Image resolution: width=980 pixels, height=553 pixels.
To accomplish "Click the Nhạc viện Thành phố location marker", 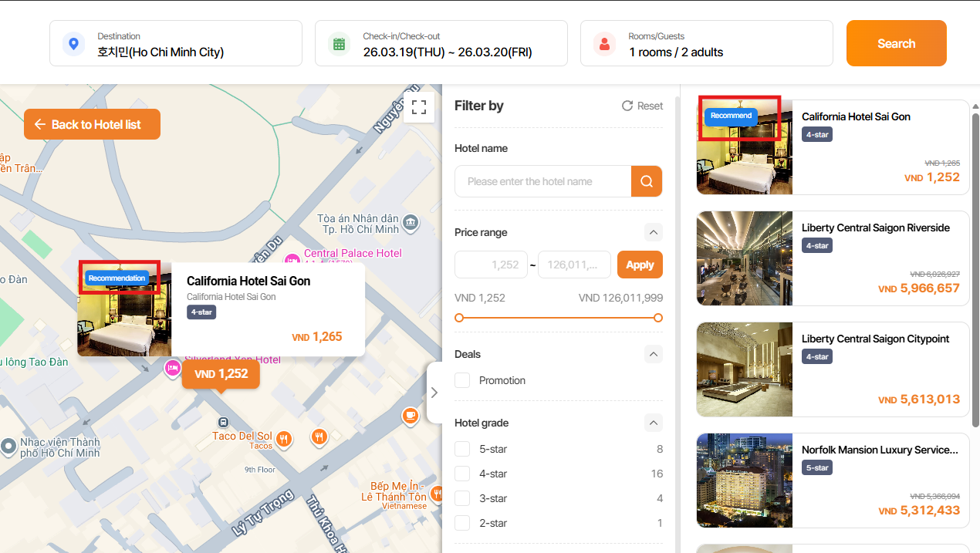I will coord(8,446).
